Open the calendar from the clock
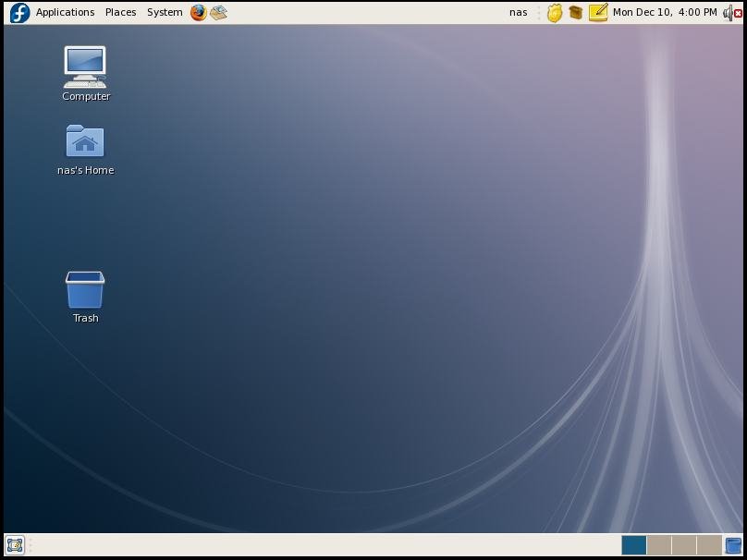 click(664, 13)
